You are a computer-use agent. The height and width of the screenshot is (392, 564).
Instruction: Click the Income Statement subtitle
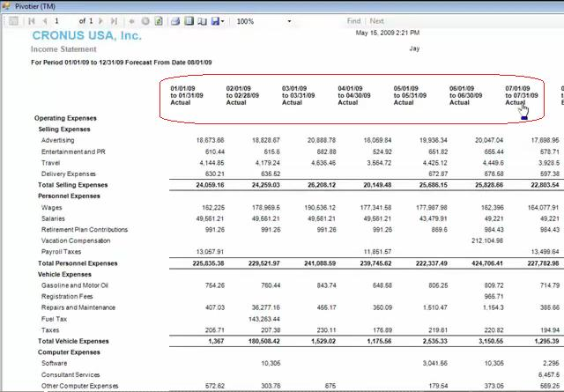click(x=63, y=49)
